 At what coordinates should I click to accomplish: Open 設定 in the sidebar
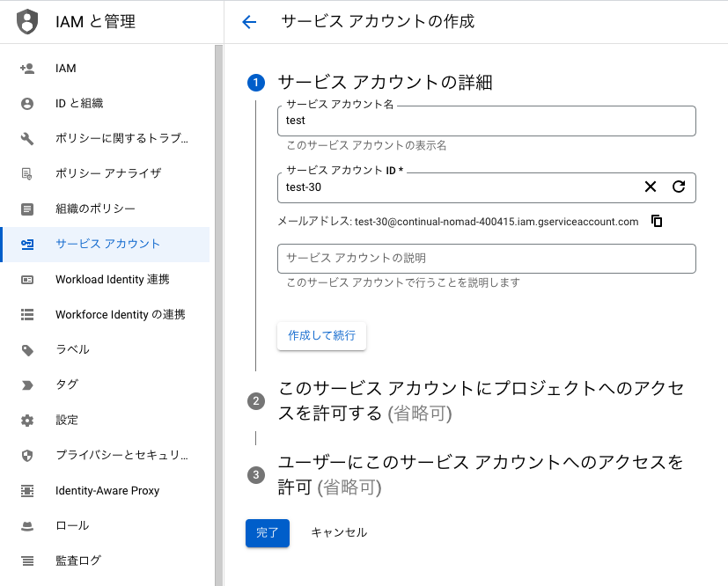coord(105,421)
